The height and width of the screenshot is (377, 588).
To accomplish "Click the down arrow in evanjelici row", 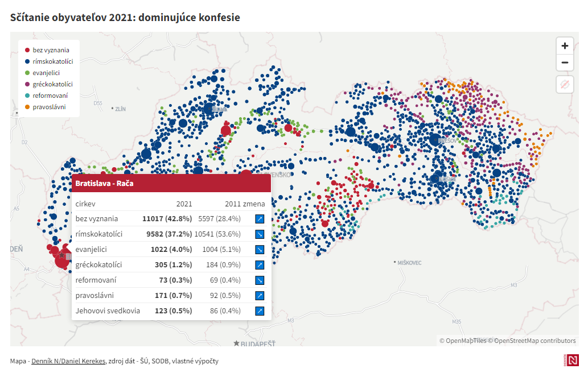I will (x=260, y=249).
